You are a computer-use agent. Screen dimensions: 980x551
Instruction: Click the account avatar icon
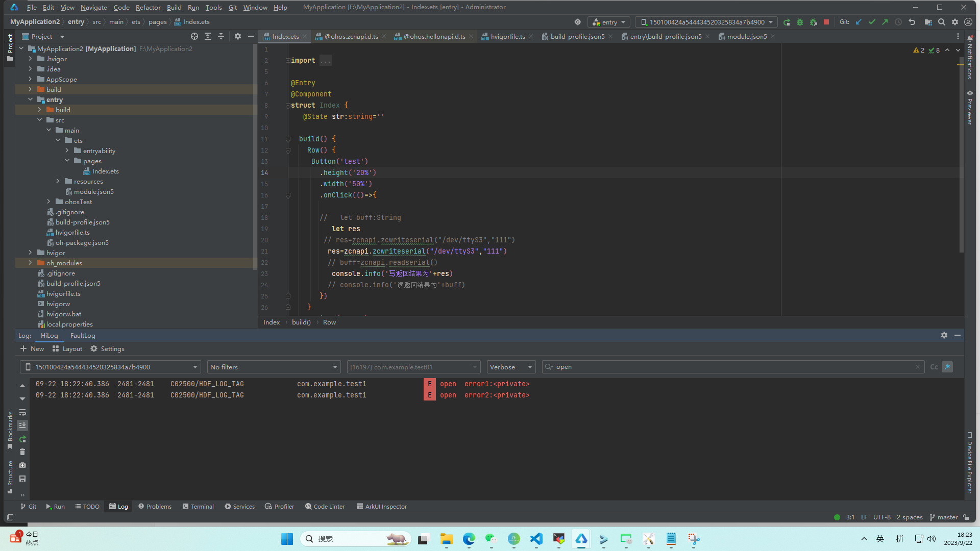(968, 22)
